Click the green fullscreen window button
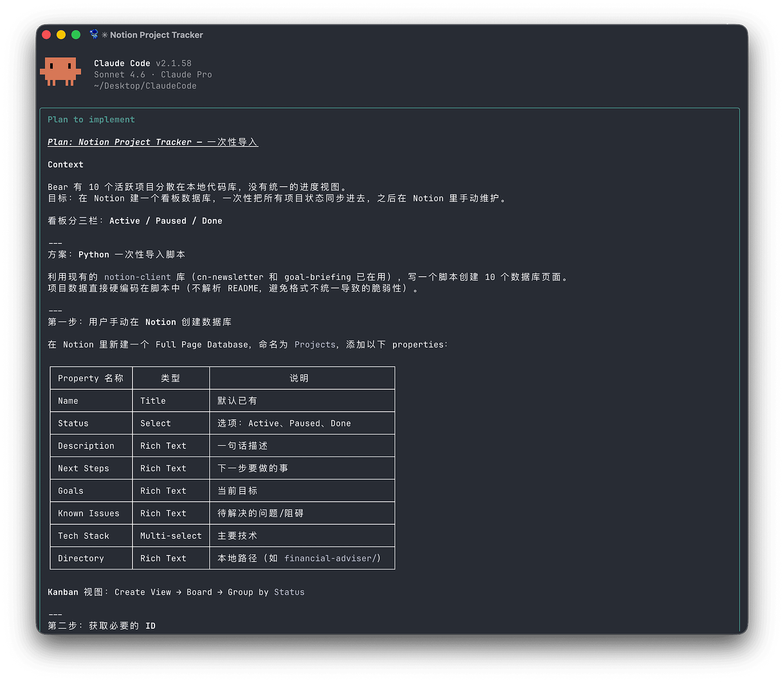 click(76, 35)
